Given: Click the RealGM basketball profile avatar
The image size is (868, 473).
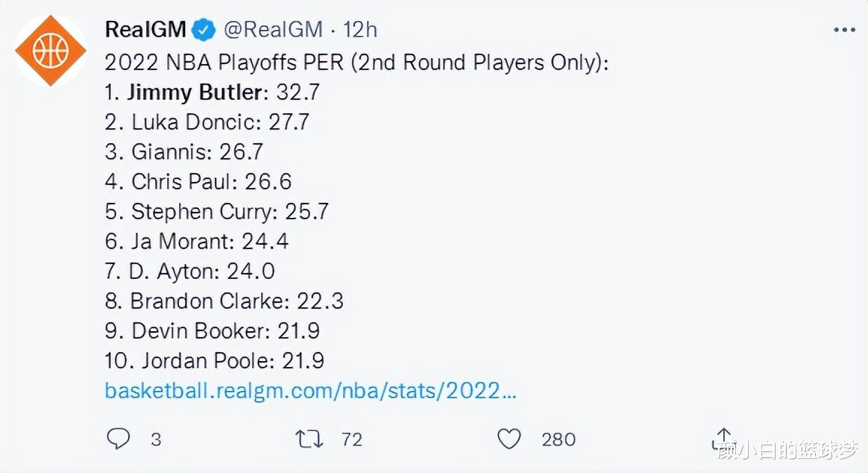Looking at the screenshot, I should point(51,51).
